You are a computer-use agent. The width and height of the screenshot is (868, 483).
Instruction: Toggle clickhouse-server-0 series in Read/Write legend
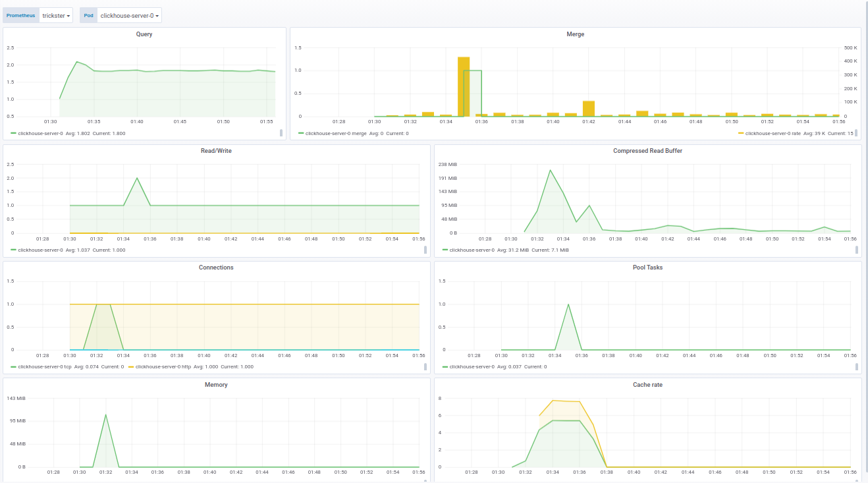(x=40, y=250)
